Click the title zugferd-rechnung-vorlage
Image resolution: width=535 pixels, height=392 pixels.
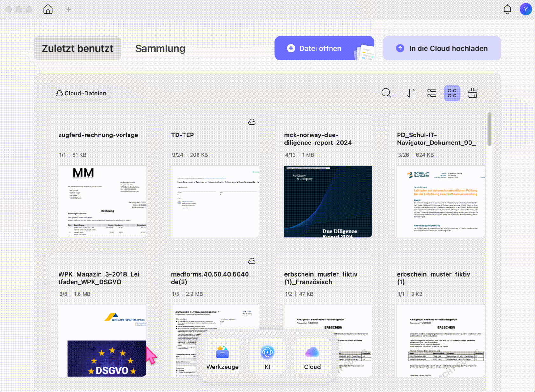tap(98, 135)
